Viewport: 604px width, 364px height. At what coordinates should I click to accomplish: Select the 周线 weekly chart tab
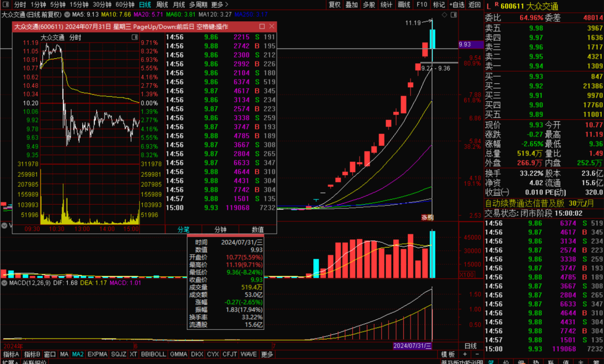tap(162, 4)
